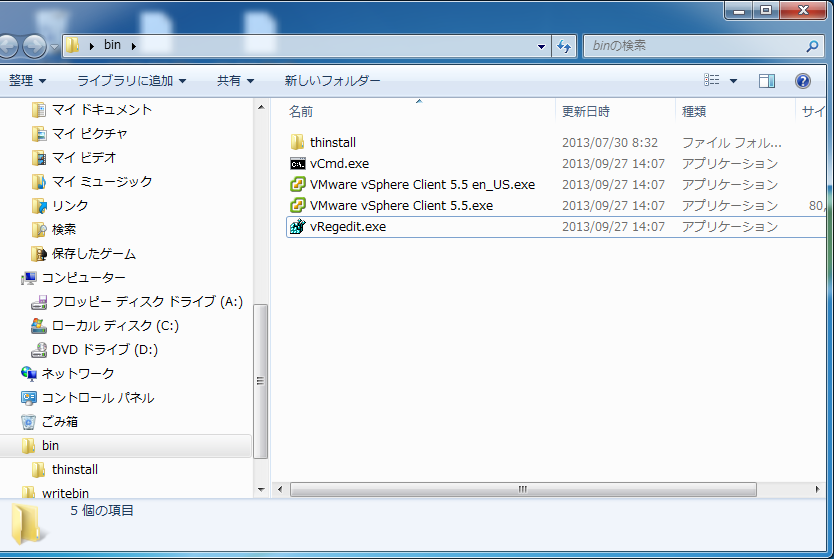Click the DVD ドライブ (D:) icon

[38, 349]
